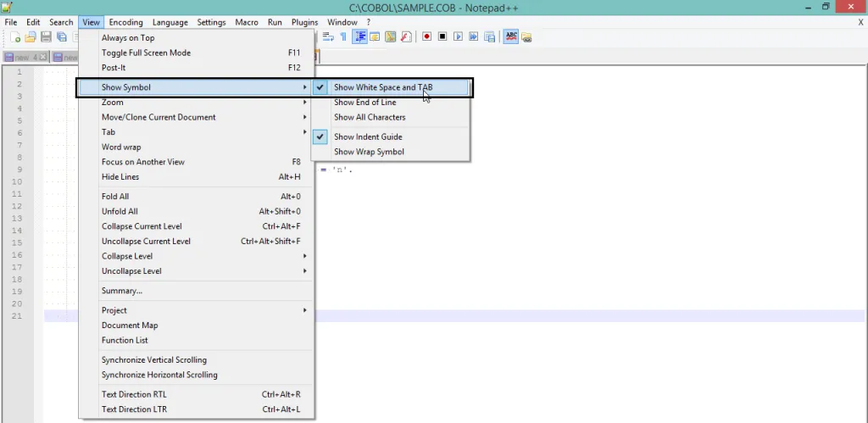
Task: Choose Unfold All
Action: coord(197,212)
